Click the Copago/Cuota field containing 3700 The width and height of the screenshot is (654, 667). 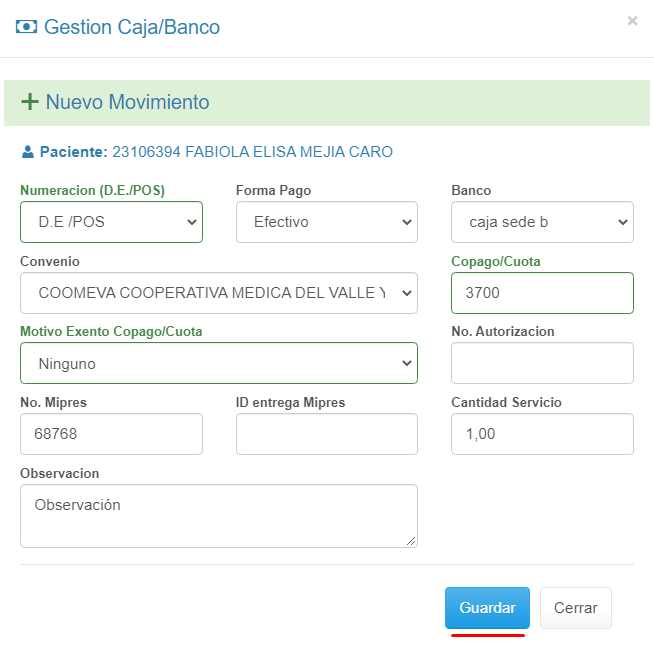coord(542,293)
